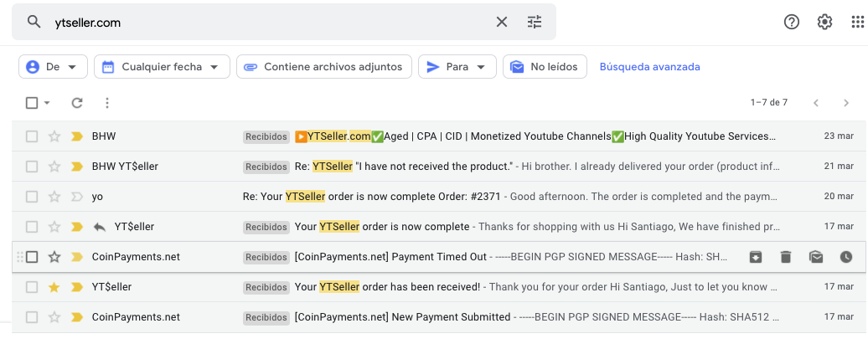The image size is (868, 349).
Task: Star the Payment Timed Out email
Action: pos(54,257)
